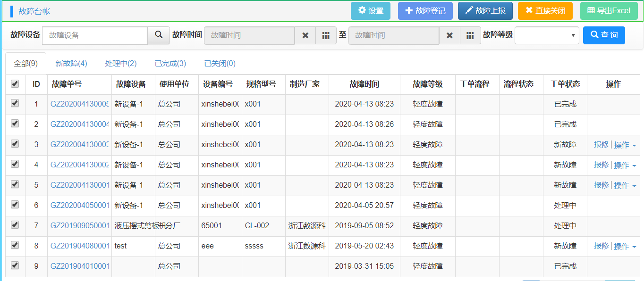This screenshot has height=281, width=644.
Task: Switch to the 已完成(3) tab
Action: [x=170, y=64]
